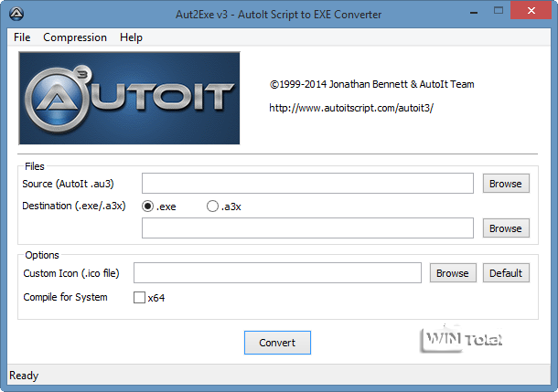Enable the x64 compile checkbox
Image resolution: width=558 pixels, height=392 pixels.
click(x=139, y=298)
